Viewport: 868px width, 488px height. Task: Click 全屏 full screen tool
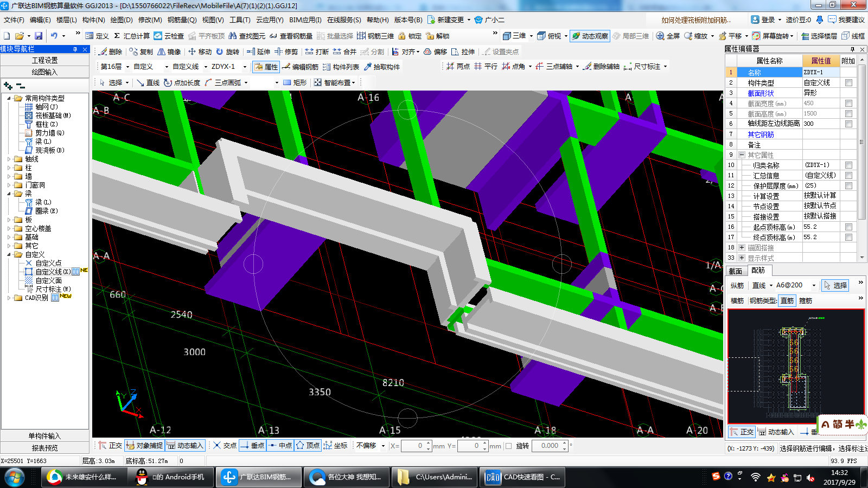click(668, 36)
